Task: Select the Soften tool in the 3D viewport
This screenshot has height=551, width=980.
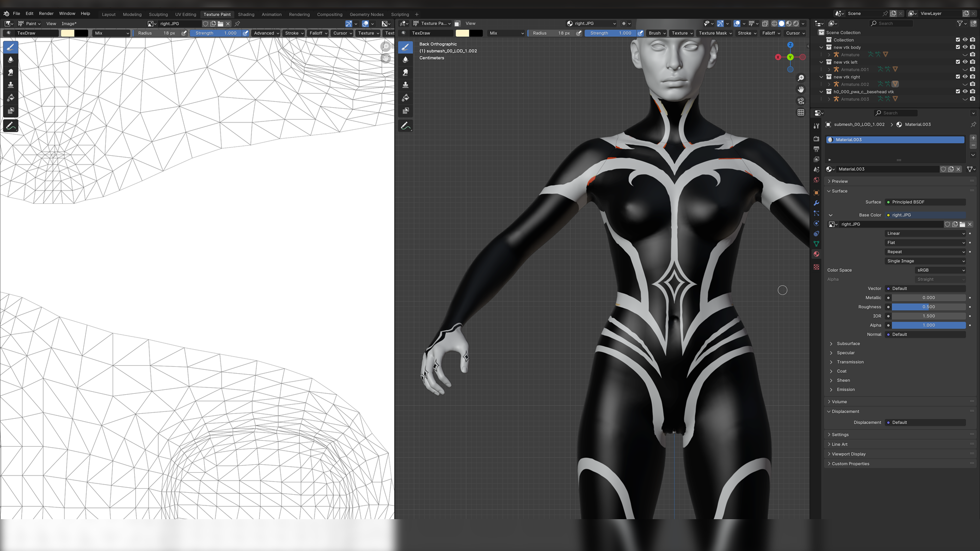Action: pos(405,60)
